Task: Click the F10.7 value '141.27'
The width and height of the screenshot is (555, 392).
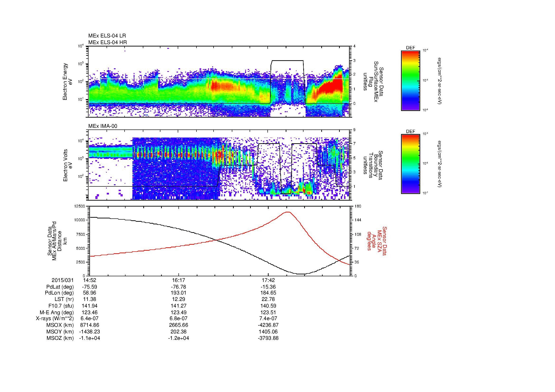Action: coord(179,306)
